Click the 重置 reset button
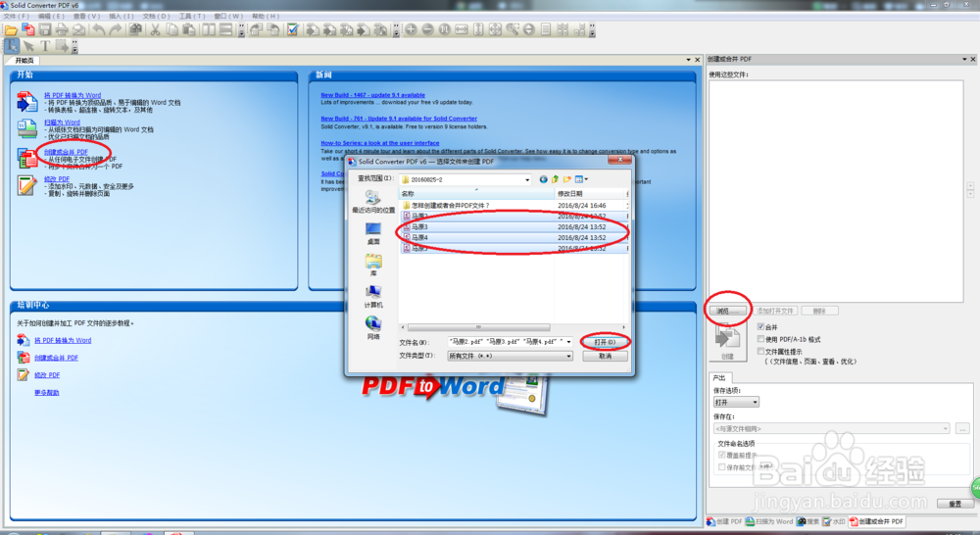This screenshot has height=535, width=980. click(955, 504)
